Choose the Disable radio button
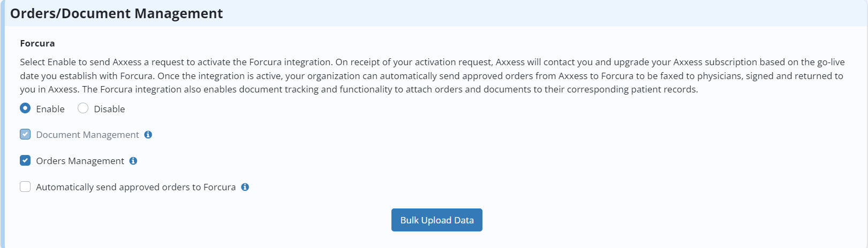Screen dimensions: 868x248 click(x=83, y=108)
